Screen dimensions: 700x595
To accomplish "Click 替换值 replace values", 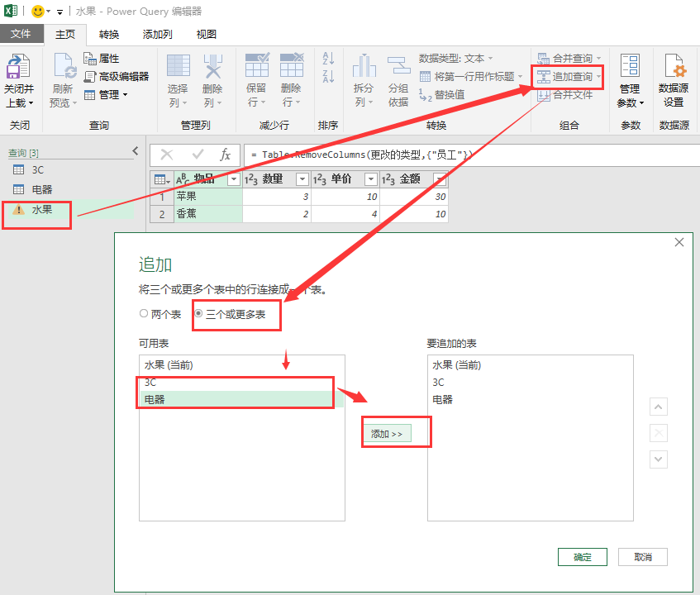I will [x=441, y=95].
